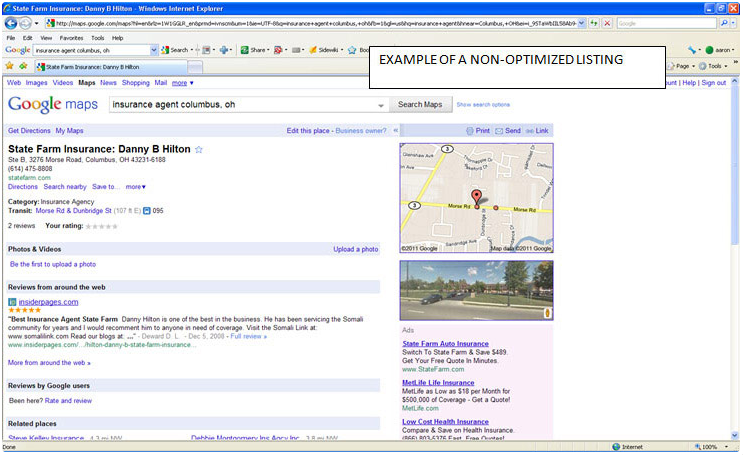Click the Print link with printer icon
The image size is (743, 455).
click(478, 131)
